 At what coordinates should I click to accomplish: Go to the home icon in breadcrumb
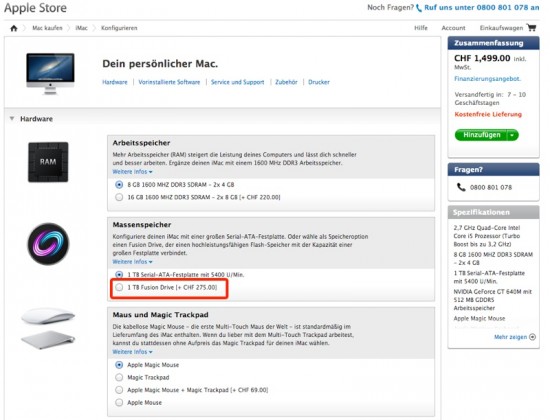pyautogui.click(x=14, y=28)
